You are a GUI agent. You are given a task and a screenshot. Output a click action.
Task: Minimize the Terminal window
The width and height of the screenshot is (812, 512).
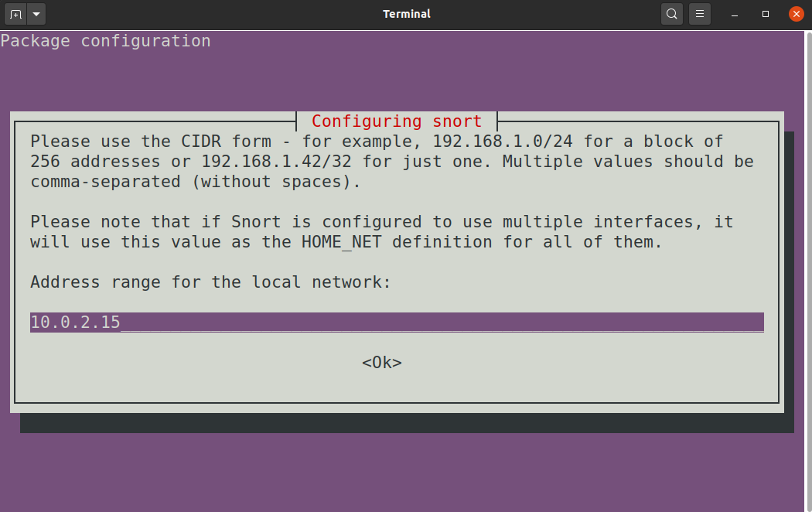pyautogui.click(x=735, y=14)
